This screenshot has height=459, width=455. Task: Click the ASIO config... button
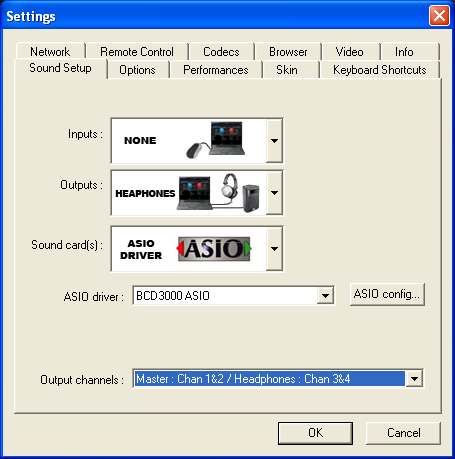(x=387, y=294)
